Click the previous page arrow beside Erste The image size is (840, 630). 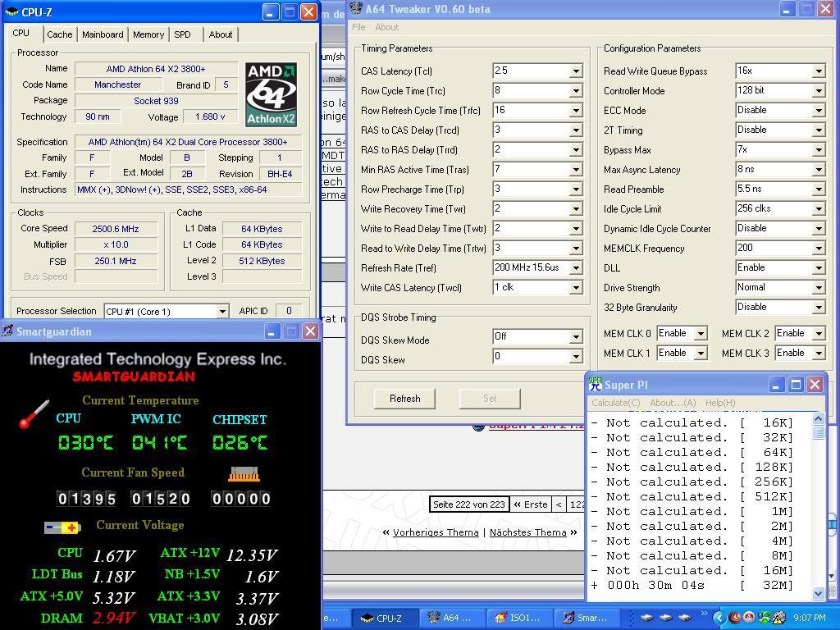click(559, 504)
